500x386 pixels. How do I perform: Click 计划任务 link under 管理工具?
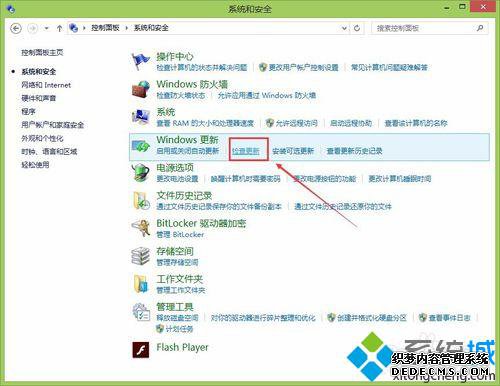click(179, 329)
